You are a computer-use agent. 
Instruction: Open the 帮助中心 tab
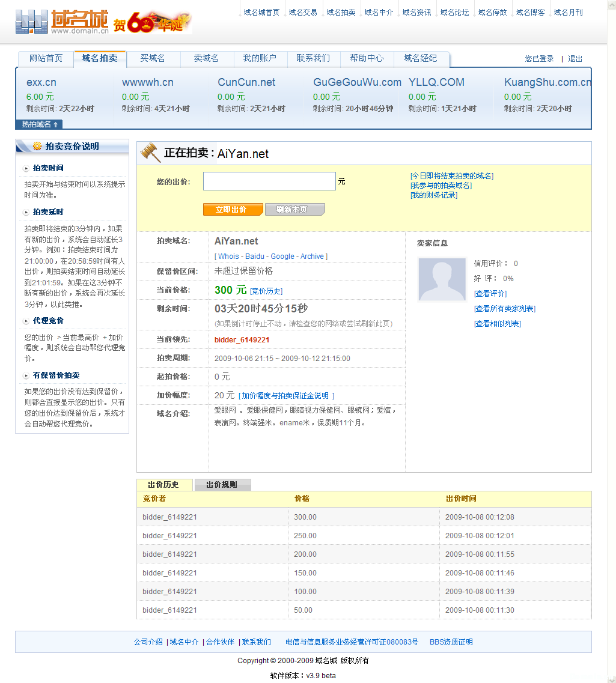pyautogui.click(x=366, y=59)
